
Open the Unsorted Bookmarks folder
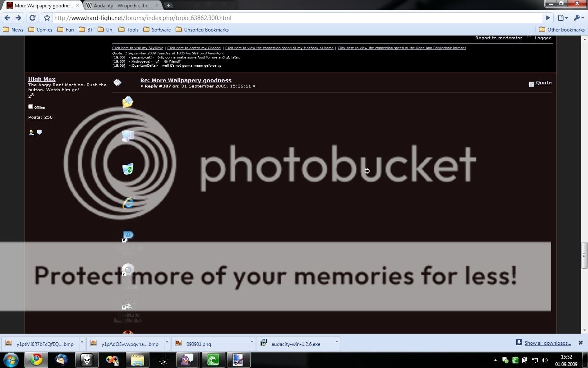tap(202, 29)
